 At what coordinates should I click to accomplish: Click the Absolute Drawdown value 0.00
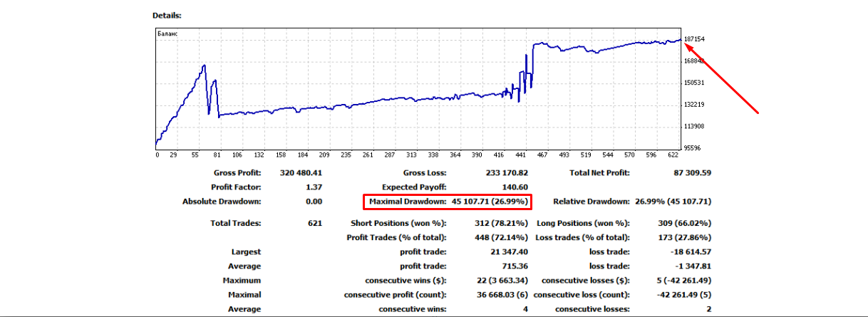pyautogui.click(x=314, y=202)
